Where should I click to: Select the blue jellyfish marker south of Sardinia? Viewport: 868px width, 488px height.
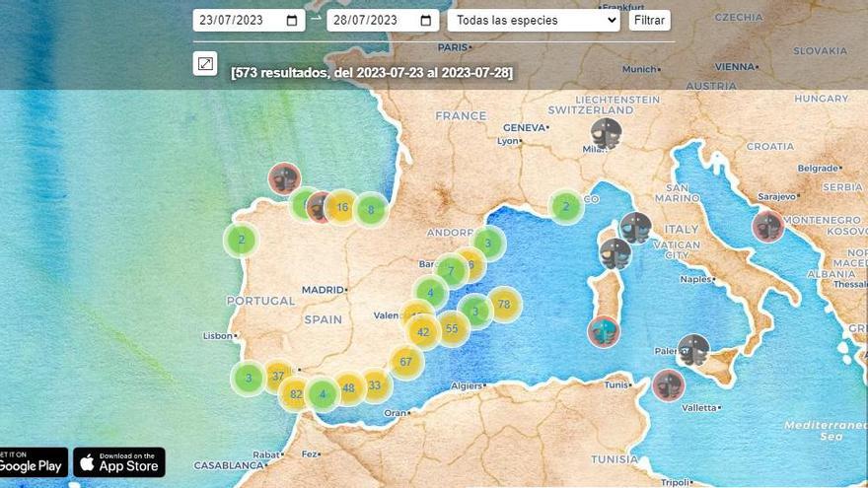pyautogui.click(x=604, y=332)
